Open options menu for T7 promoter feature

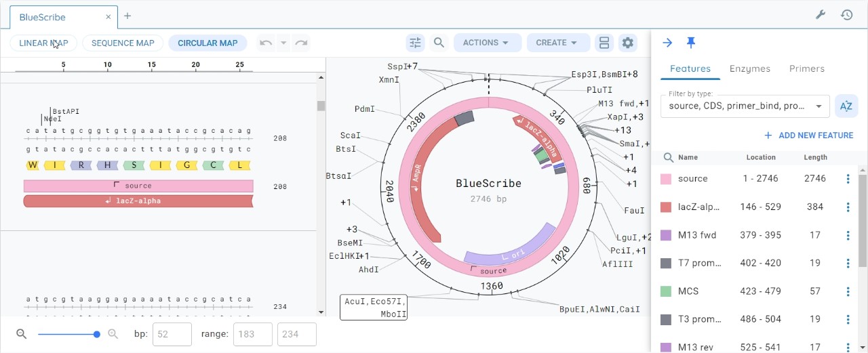coord(848,263)
